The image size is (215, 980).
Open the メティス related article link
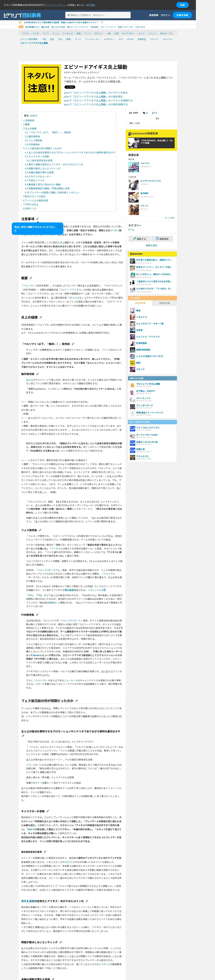pos(144,206)
